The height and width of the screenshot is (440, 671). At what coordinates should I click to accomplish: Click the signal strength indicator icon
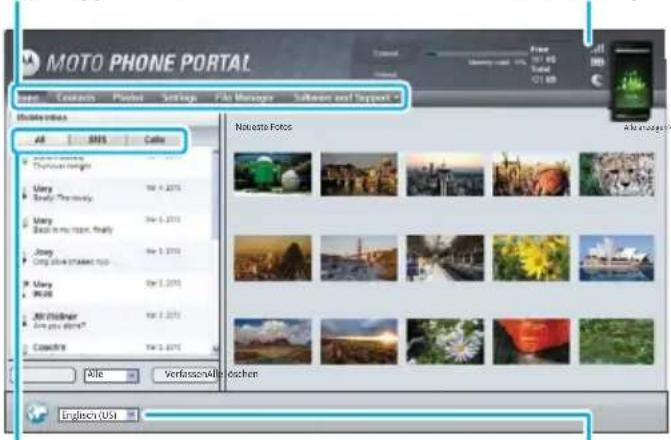point(597,48)
